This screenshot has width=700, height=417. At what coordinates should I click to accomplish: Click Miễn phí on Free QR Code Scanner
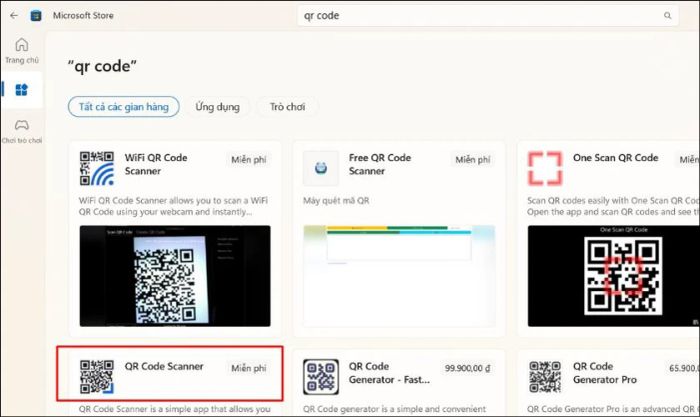472,159
